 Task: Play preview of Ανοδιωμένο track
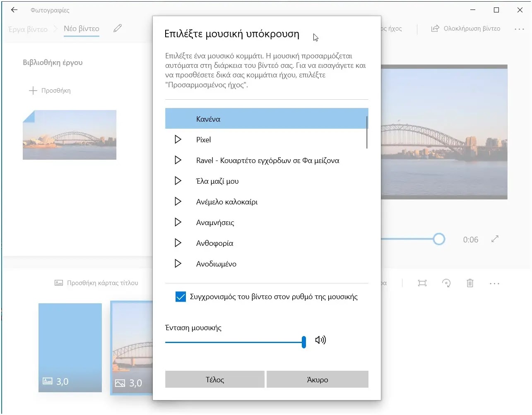[178, 264]
